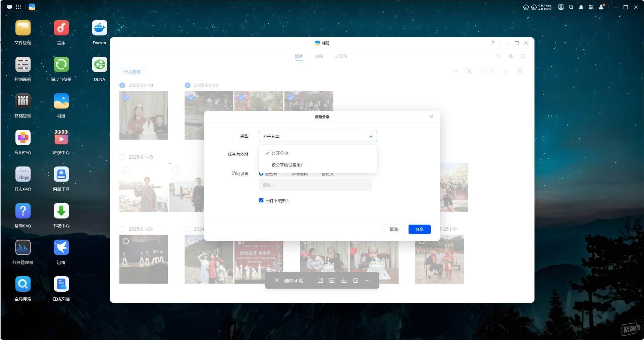The height and width of the screenshot is (340, 644).
Task: Open the 迅雷 app icon
Action: pos(61,247)
